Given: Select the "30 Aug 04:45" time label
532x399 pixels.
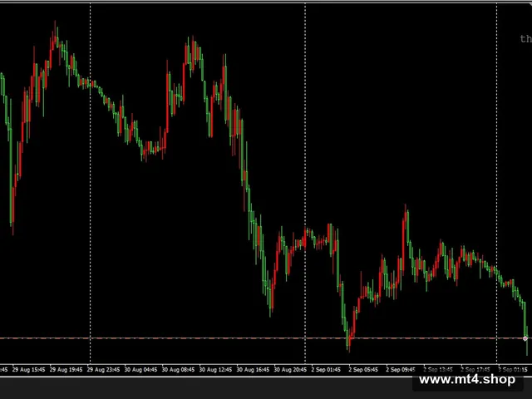Looking at the screenshot, I should [x=140, y=369].
